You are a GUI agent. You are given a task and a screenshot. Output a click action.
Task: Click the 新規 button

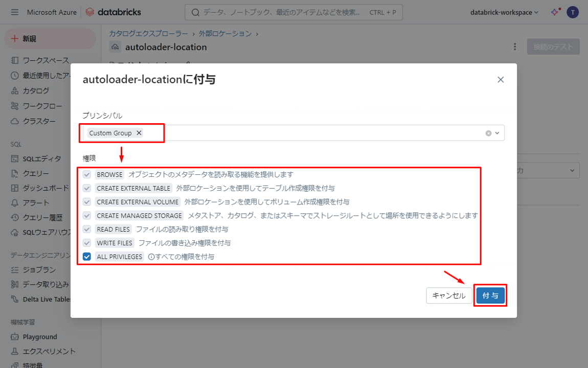50,39
